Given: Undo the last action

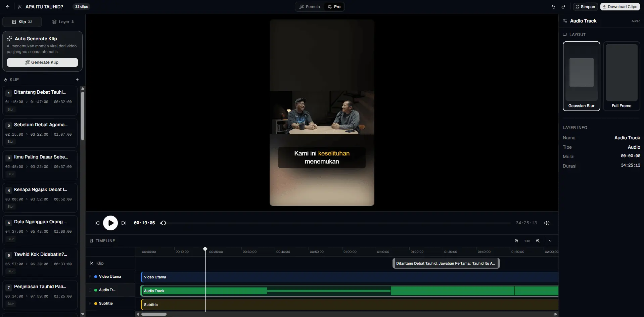Looking at the screenshot, I should (553, 7).
